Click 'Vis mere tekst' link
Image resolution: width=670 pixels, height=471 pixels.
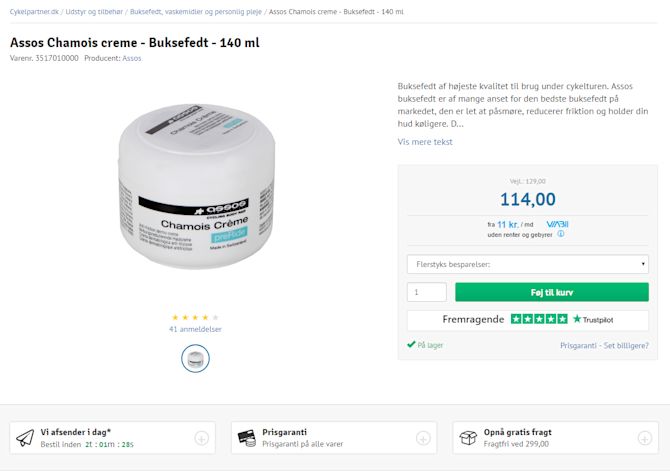[425, 142]
